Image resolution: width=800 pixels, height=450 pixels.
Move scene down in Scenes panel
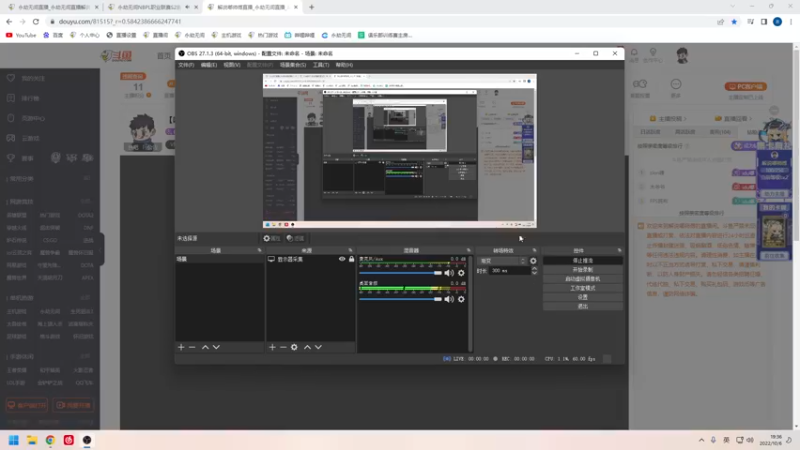pos(216,347)
